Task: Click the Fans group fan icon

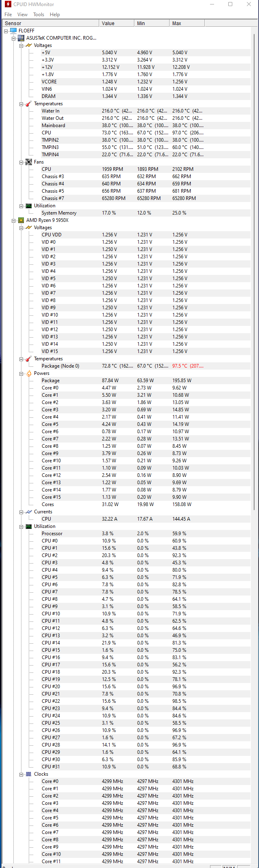Action: pyautogui.click(x=29, y=162)
